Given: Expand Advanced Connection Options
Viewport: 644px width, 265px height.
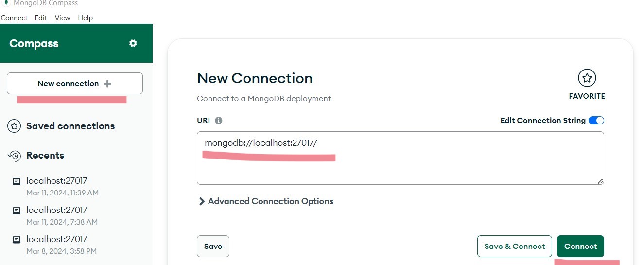Looking at the screenshot, I should 266,201.
